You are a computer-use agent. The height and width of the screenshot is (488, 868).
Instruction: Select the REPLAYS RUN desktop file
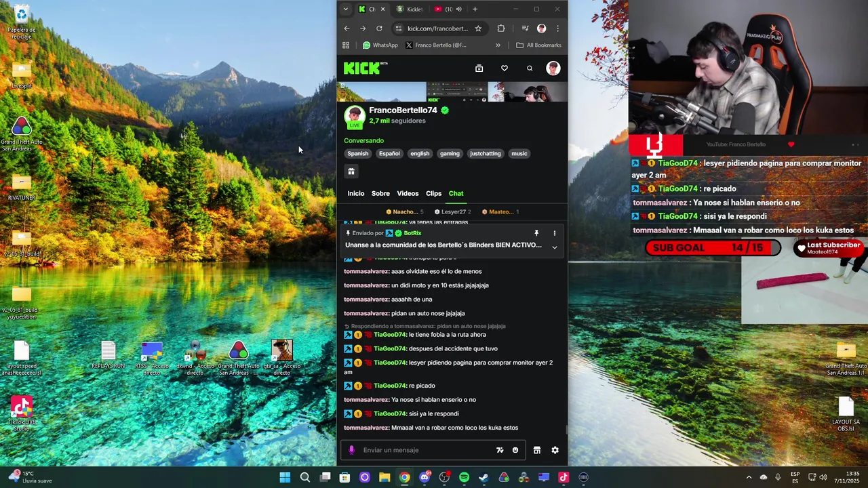(x=108, y=356)
